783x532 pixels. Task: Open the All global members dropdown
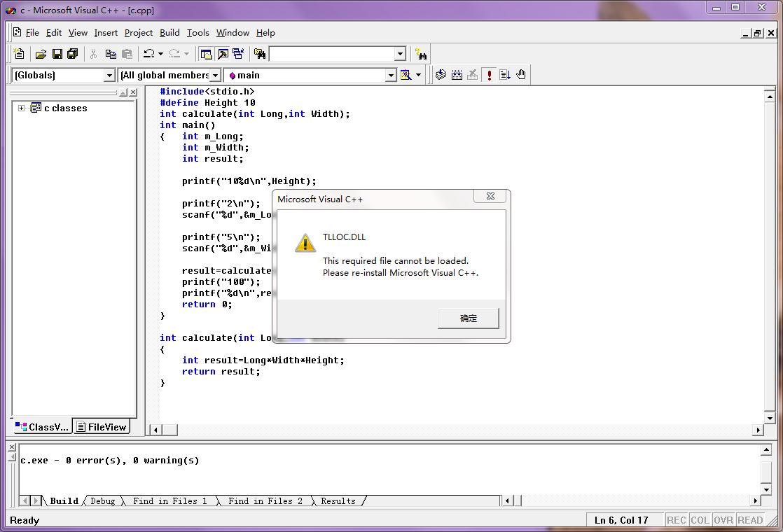(215, 76)
